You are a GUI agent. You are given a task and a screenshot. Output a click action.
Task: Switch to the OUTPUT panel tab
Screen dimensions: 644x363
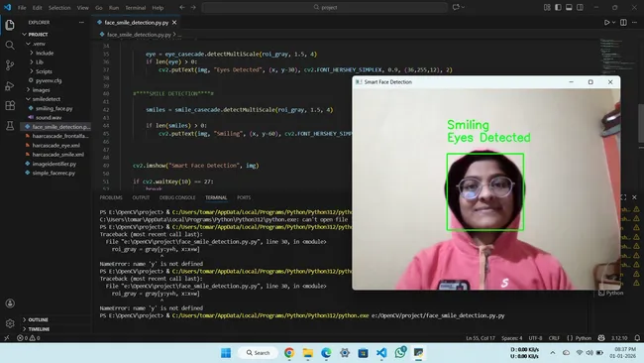tap(141, 197)
